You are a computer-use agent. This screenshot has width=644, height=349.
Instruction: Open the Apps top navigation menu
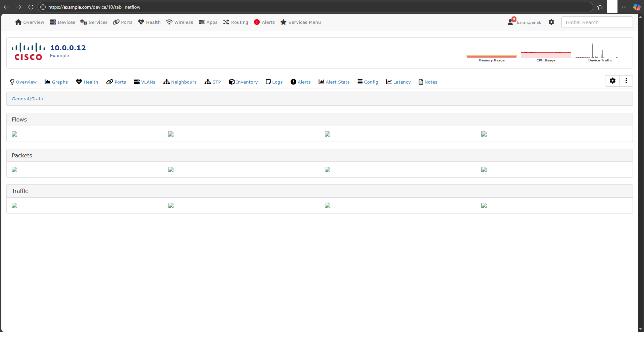pyautogui.click(x=208, y=22)
